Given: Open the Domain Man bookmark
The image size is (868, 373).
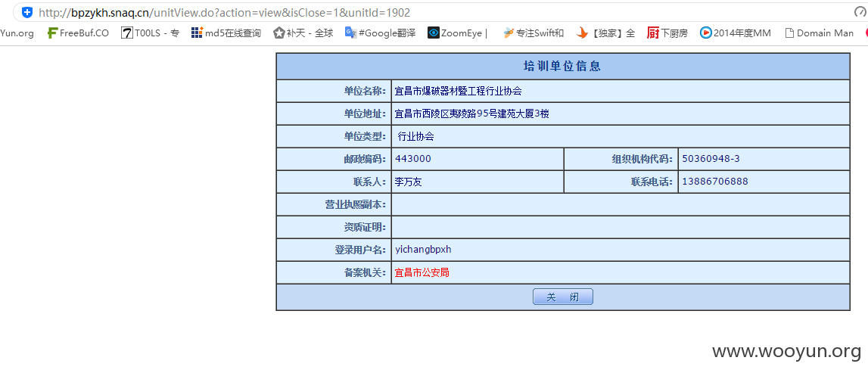Looking at the screenshot, I should click(x=820, y=33).
